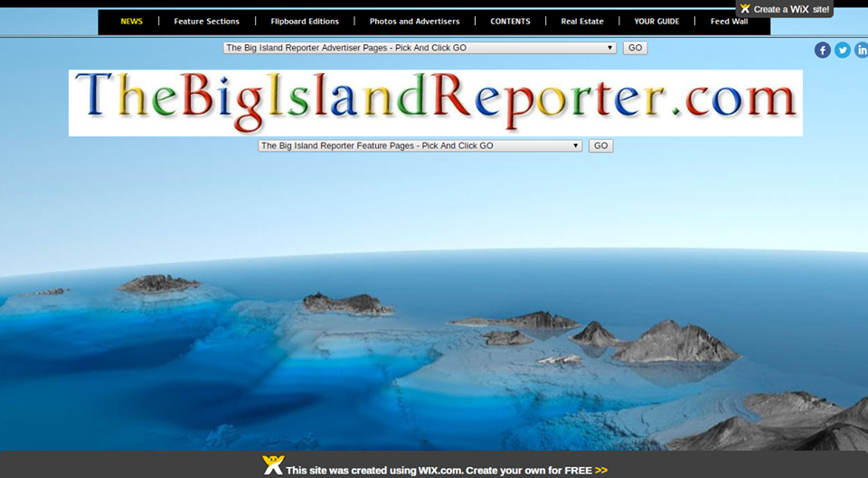Open the CONTENTS menu item
The height and width of the screenshot is (478, 868).
[510, 22]
